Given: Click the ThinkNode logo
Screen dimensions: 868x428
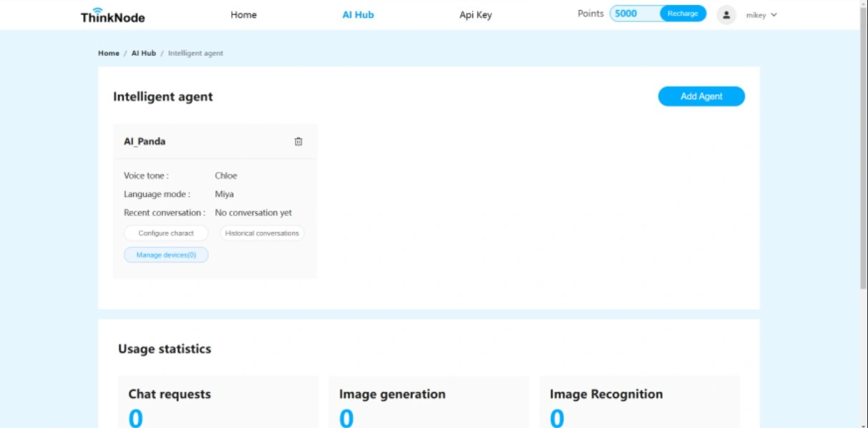Looking at the screenshot, I should tap(112, 15).
